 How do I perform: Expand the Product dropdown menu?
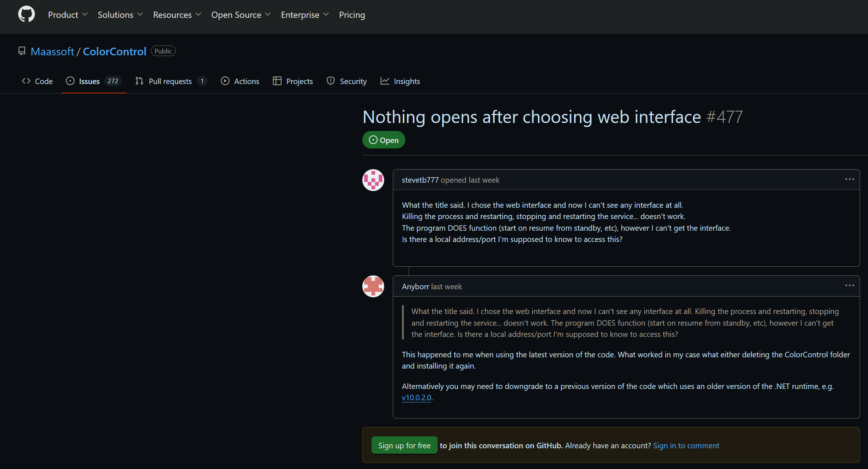coord(68,15)
